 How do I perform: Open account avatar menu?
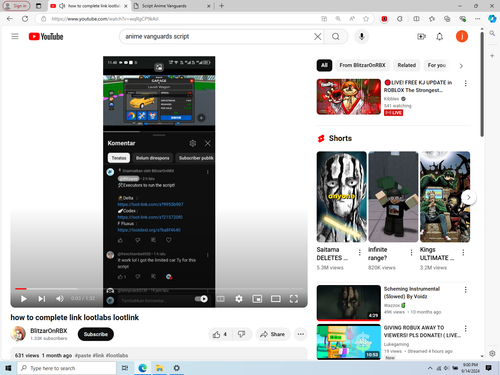tap(462, 36)
